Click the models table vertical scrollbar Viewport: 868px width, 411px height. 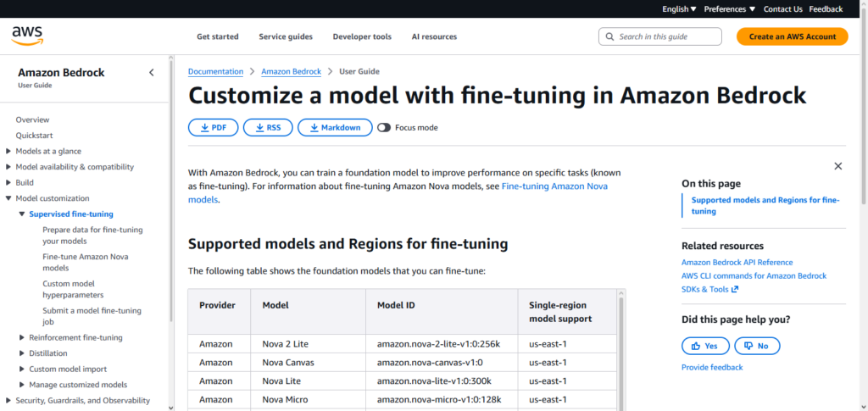(621, 354)
